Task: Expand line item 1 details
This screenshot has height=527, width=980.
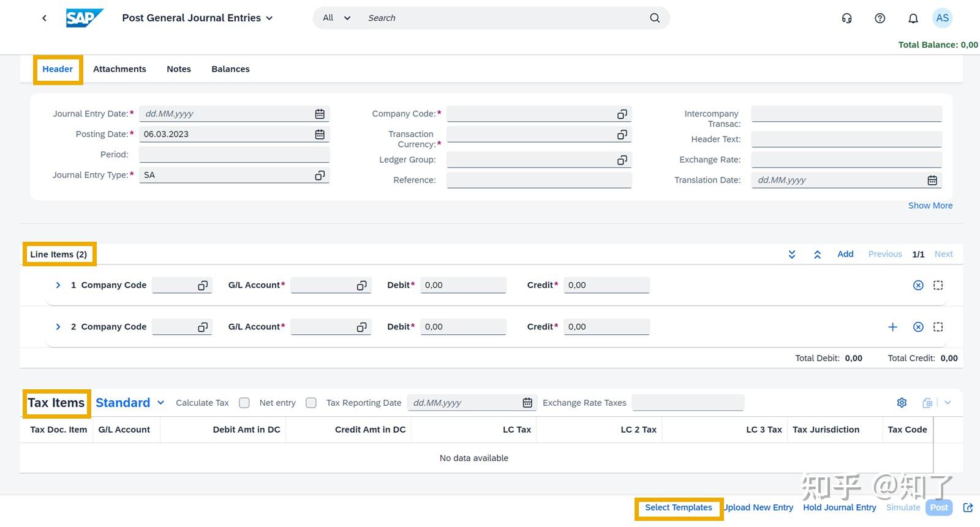Action: (x=58, y=285)
